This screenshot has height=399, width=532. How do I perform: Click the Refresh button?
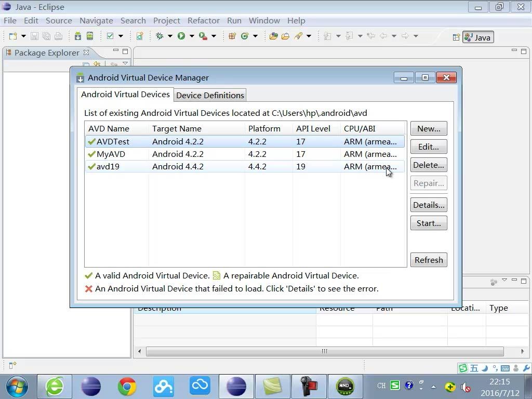tap(429, 260)
